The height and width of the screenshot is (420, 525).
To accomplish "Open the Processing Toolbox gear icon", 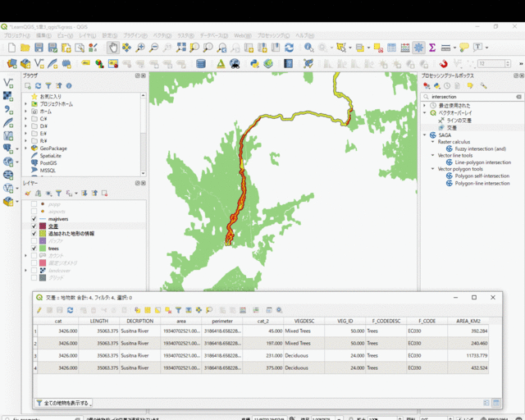I will click(418, 48).
